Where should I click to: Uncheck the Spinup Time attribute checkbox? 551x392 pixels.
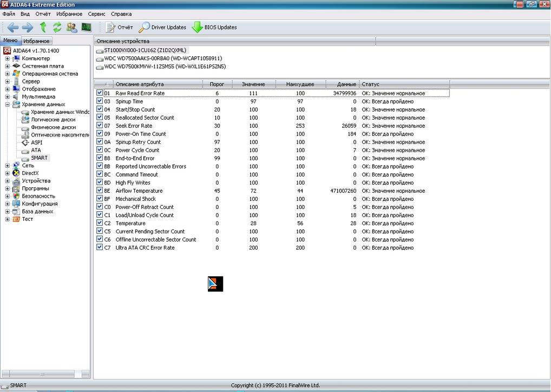click(100, 101)
